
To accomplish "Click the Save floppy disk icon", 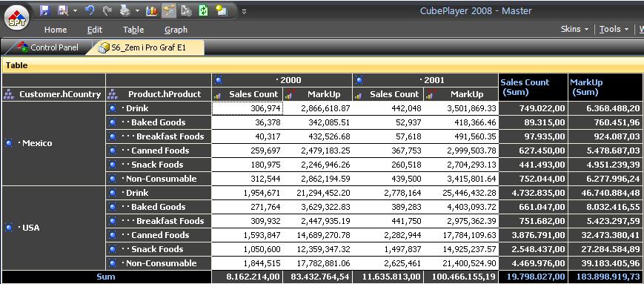I will coord(44,10).
